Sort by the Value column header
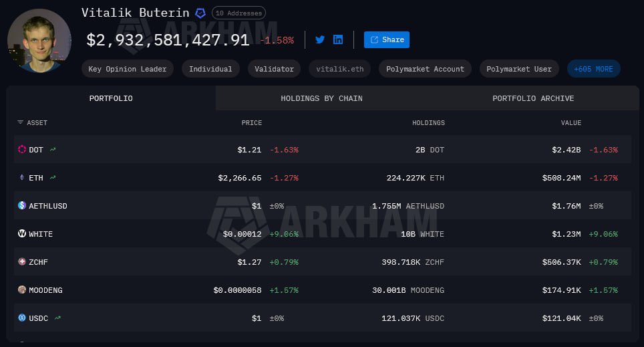 (571, 122)
